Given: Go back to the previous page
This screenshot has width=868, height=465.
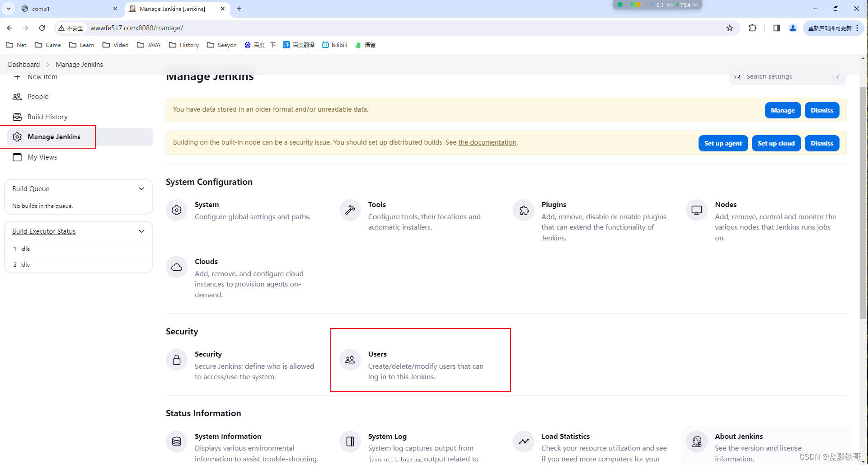Looking at the screenshot, I should [9, 28].
